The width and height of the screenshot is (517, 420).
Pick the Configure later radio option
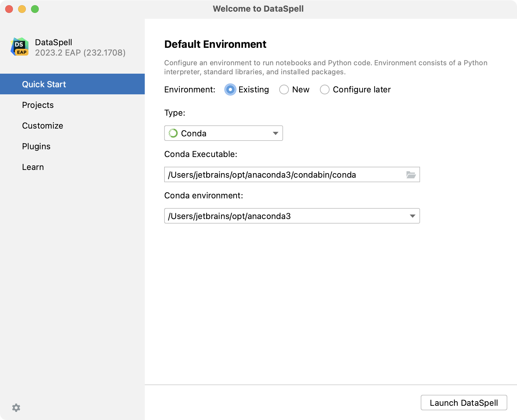325,89
